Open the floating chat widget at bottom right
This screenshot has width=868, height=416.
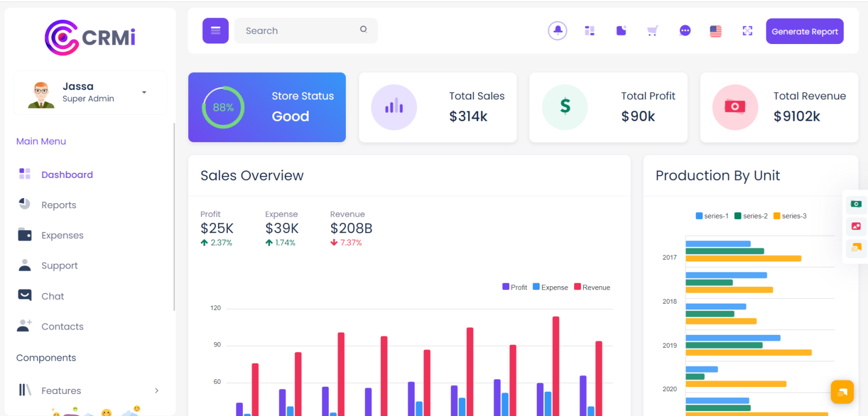(842, 391)
